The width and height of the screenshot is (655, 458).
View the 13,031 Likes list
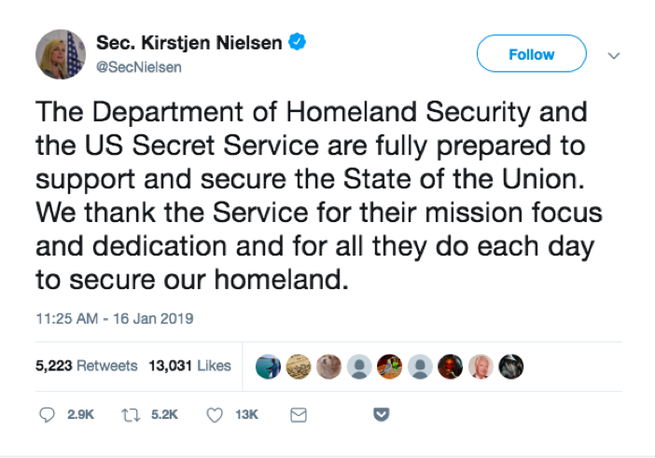(x=190, y=366)
